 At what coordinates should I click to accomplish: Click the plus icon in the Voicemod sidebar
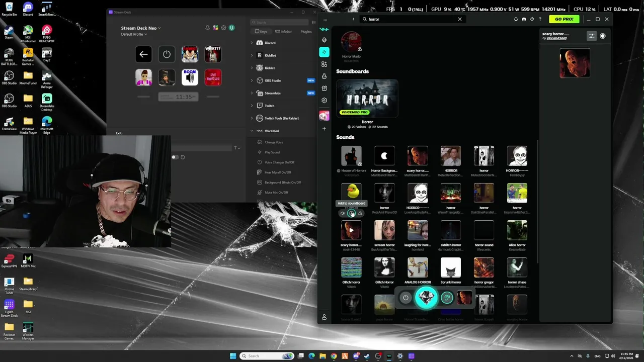pyautogui.click(x=324, y=129)
